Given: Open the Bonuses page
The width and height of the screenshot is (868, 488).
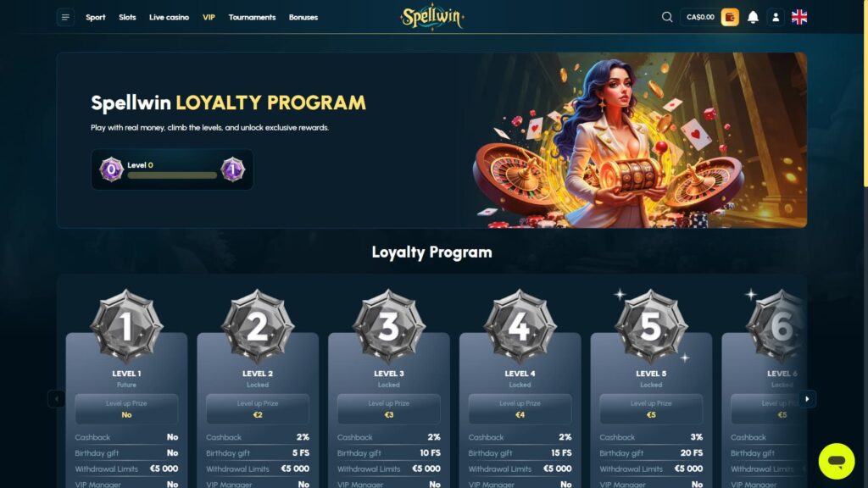Looking at the screenshot, I should pos(303,17).
